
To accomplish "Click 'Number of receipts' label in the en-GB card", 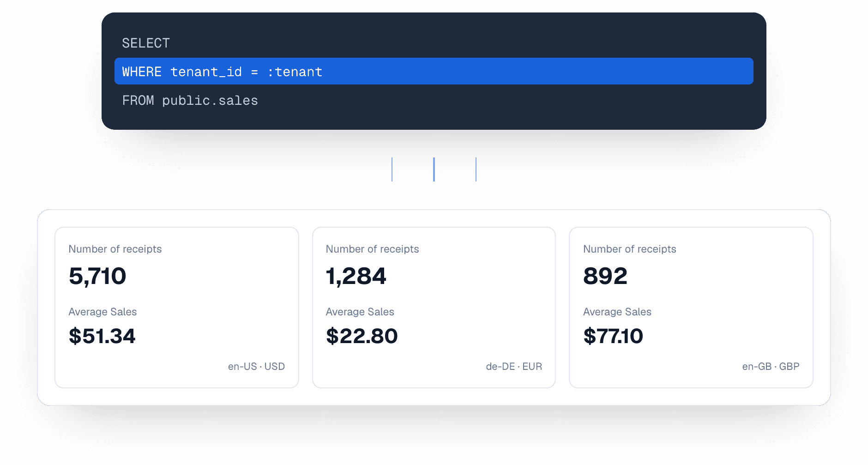I will click(630, 249).
